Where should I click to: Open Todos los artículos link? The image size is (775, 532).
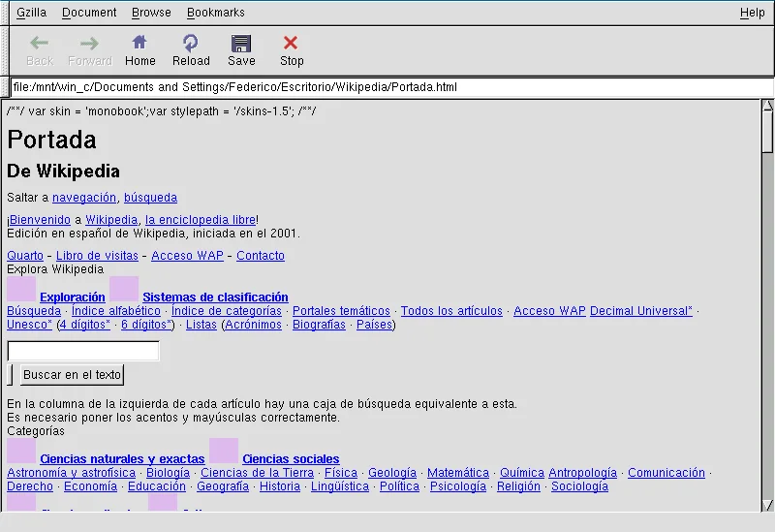(x=451, y=311)
